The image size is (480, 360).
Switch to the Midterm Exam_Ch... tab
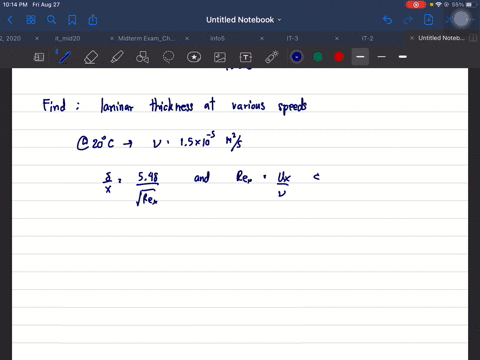[146, 38]
